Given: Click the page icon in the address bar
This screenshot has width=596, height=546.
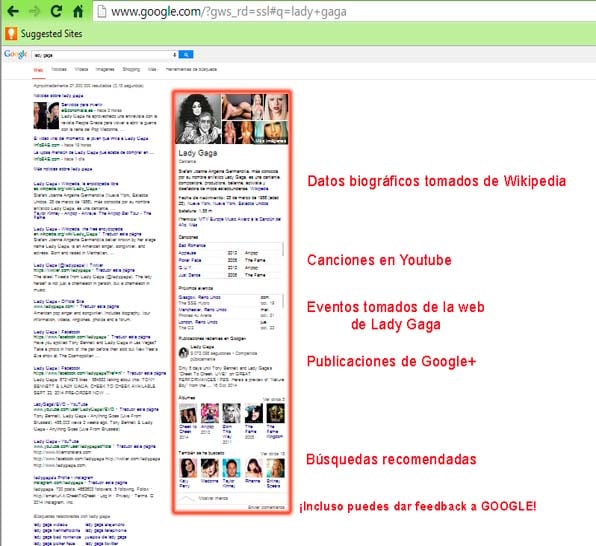Looking at the screenshot, I should click(x=101, y=11).
